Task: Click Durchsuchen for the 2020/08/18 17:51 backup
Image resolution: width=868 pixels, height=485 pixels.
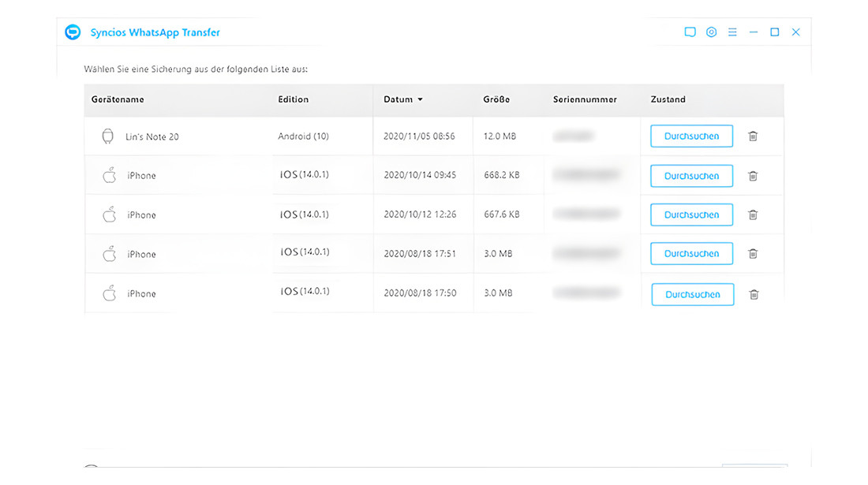Action: click(x=691, y=253)
